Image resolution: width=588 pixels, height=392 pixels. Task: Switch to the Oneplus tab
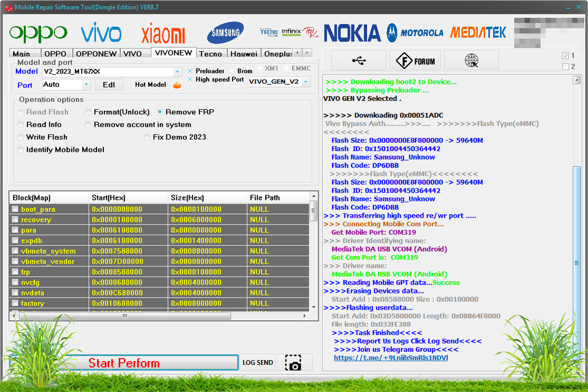pos(277,53)
